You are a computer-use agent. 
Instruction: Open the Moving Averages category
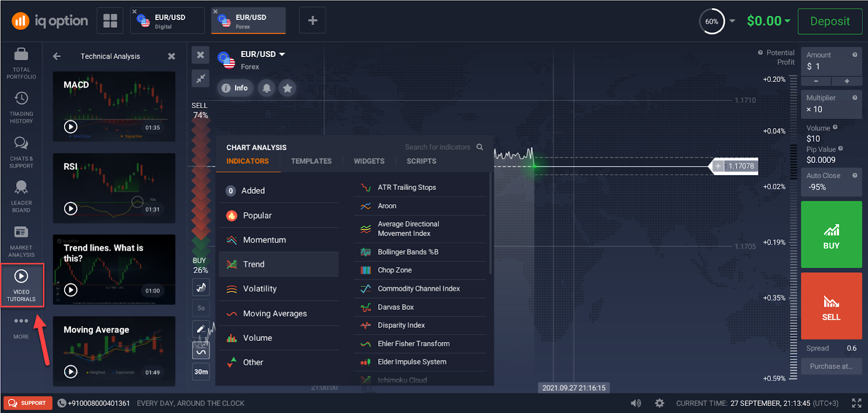pos(279,314)
